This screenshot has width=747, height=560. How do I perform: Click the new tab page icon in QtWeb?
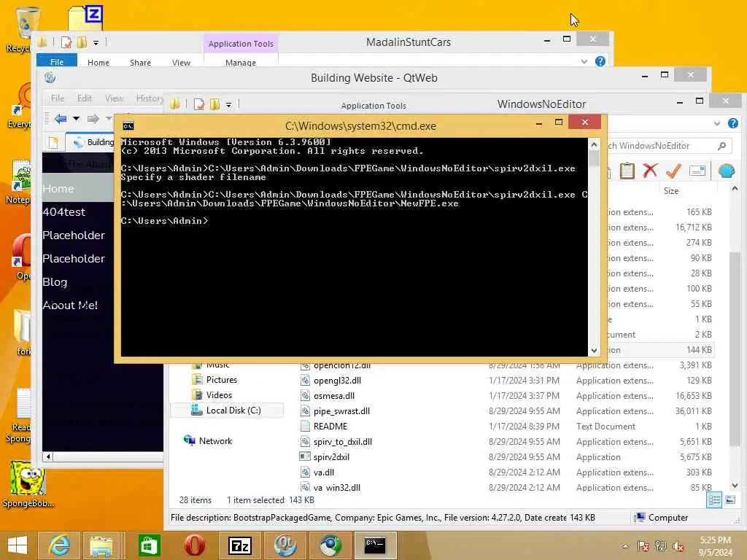[x=53, y=142]
